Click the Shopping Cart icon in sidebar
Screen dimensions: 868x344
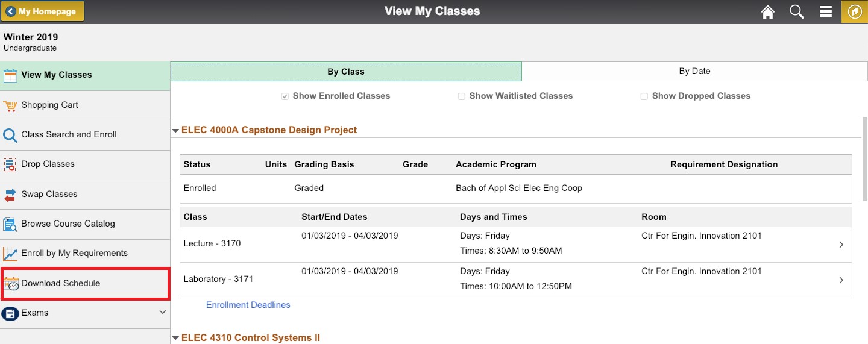click(10, 105)
